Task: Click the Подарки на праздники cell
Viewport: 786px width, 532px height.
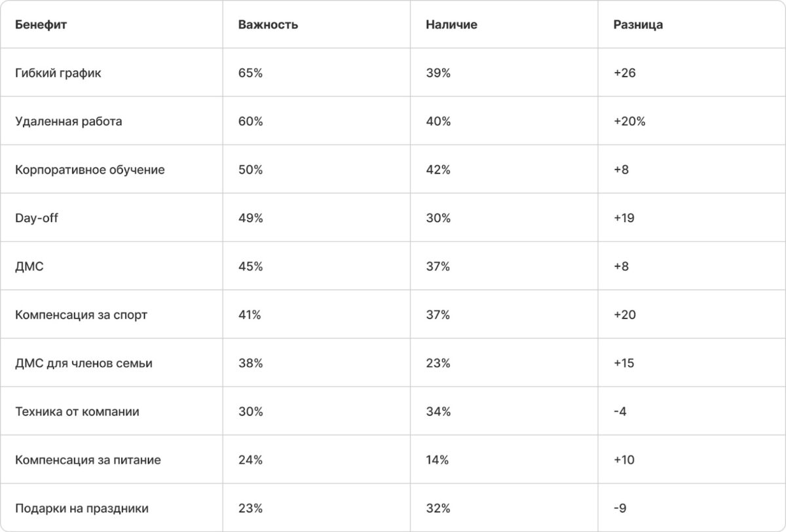Action: click(x=82, y=508)
